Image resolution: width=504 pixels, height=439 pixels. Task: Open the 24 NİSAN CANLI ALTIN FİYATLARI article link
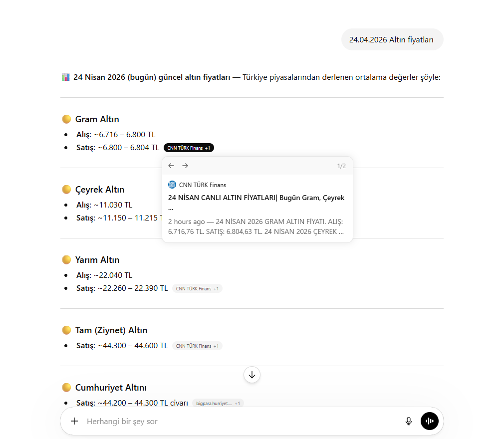[x=256, y=203]
